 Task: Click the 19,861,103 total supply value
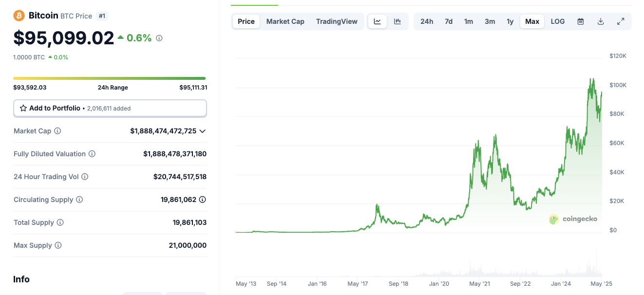tap(189, 222)
